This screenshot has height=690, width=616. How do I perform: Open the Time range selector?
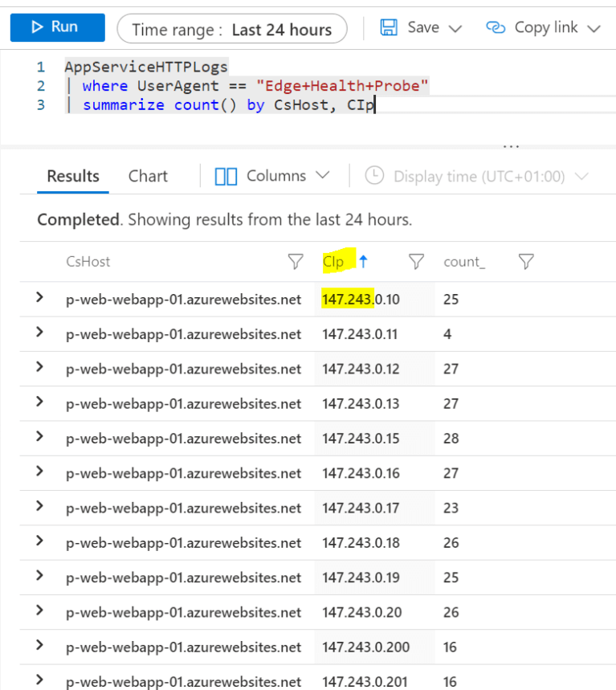[232, 28]
